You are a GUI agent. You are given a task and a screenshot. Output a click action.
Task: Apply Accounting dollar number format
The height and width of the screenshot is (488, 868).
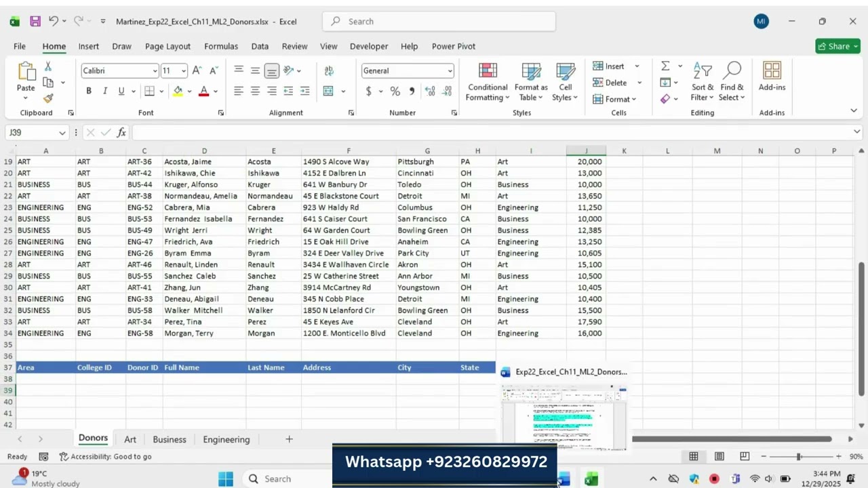pyautogui.click(x=368, y=91)
